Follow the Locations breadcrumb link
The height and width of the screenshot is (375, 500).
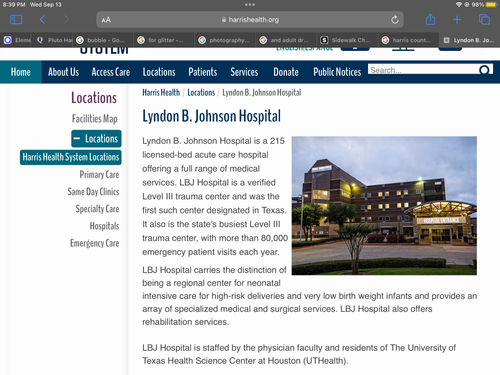click(201, 93)
